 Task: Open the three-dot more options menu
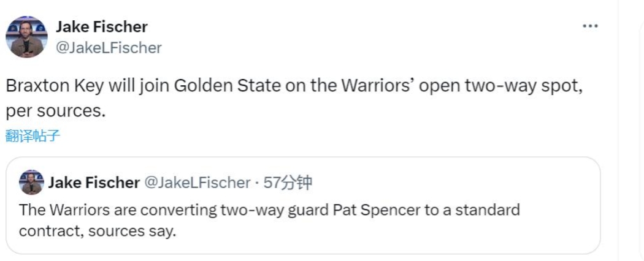click(590, 26)
